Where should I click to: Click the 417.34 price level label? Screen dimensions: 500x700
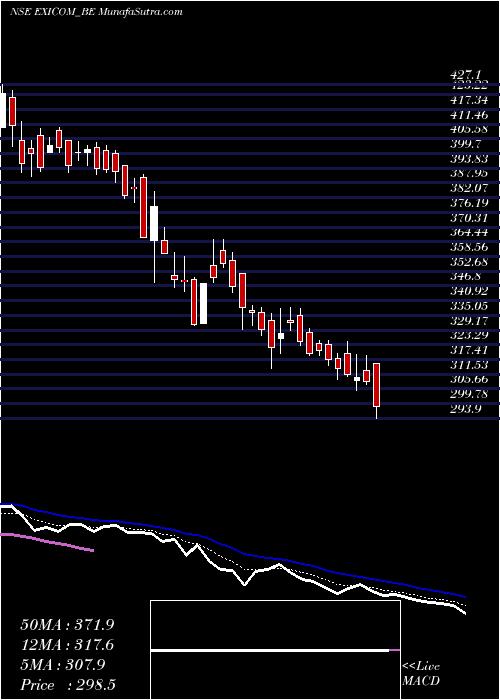(469, 100)
